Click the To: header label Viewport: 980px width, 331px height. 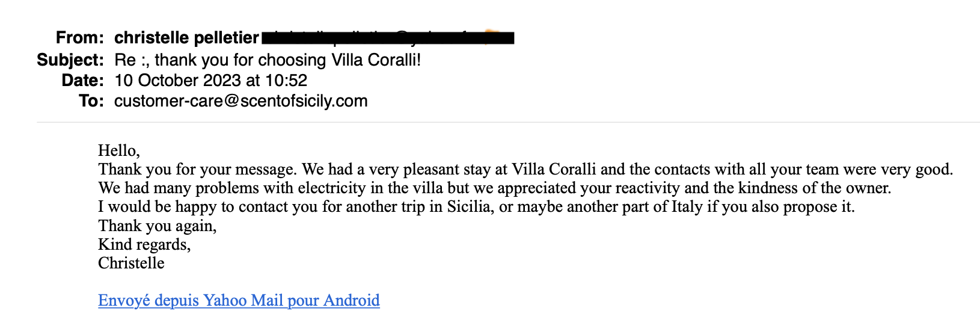pyautogui.click(x=91, y=101)
